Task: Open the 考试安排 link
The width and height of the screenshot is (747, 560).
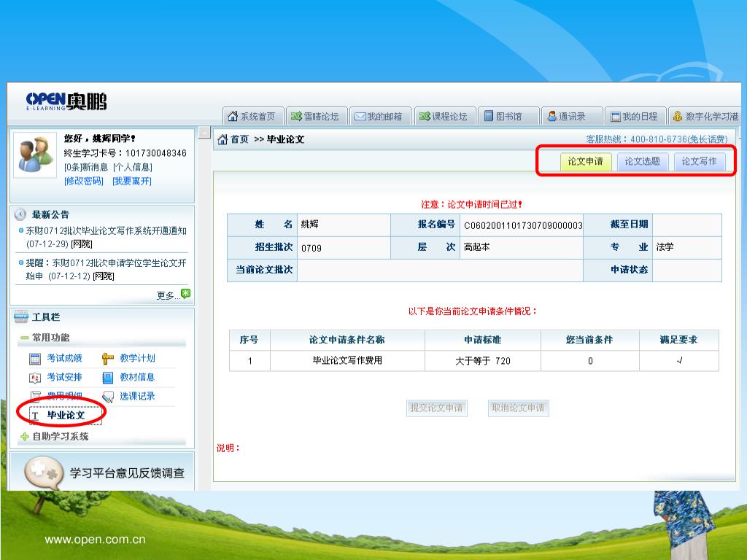Action: pyautogui.click(x=64, y=377)
